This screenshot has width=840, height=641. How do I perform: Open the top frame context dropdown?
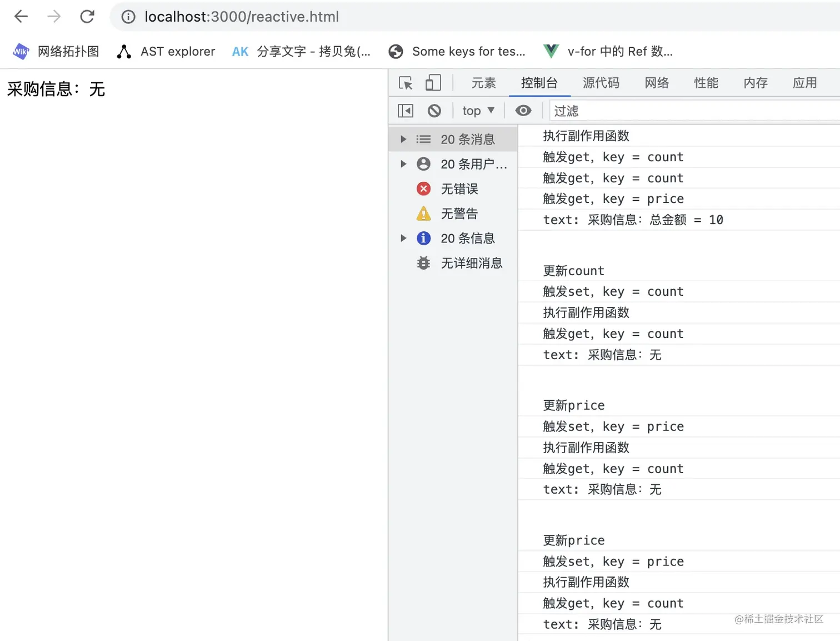(x=477, y=111)
